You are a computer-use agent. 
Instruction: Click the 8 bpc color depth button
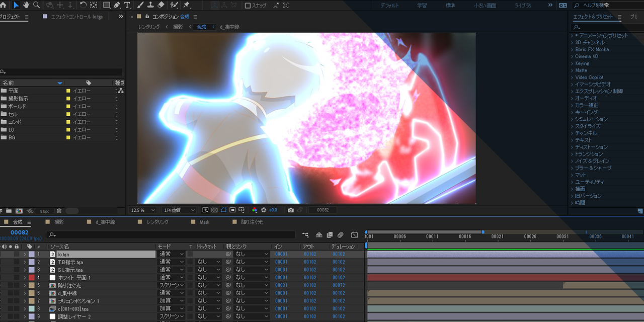click(x=45, y=211)
